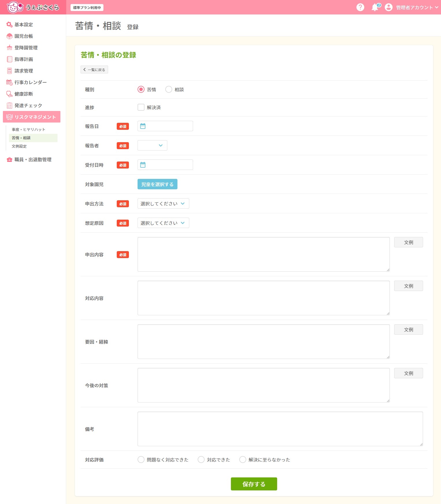This screenshot has width=441, height=504.
Task: Go to 苦情・相談 submenu item
Action: click(33, 138)
